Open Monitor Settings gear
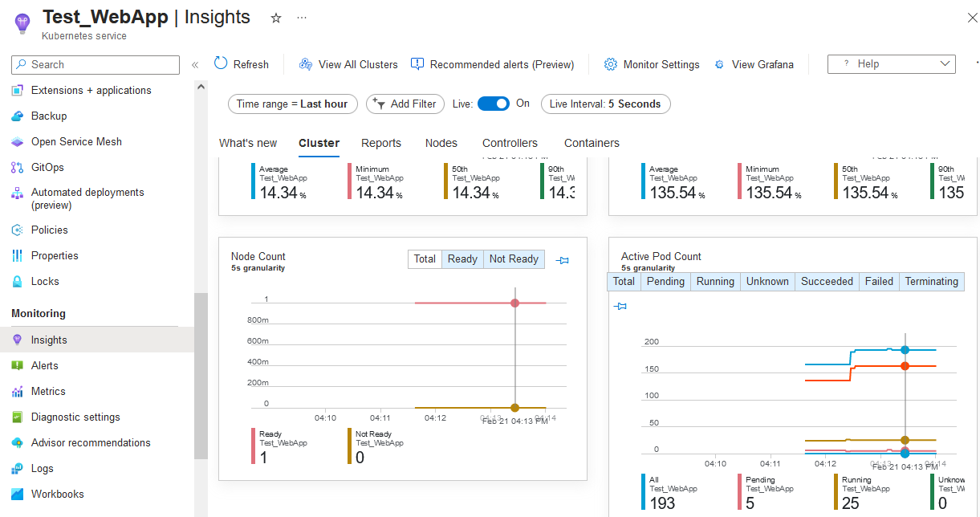The height and width of the screenshot is (517, 980). (x=611, y=64)
